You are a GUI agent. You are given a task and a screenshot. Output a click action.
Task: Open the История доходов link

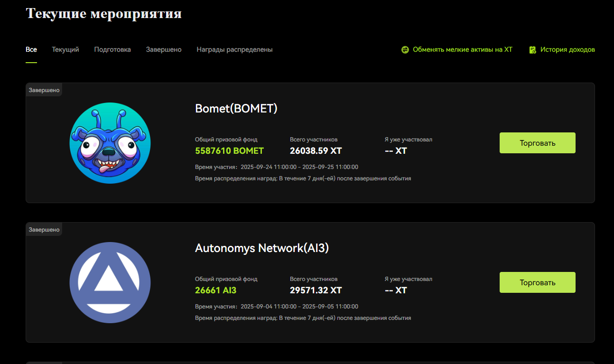(567, 49)
